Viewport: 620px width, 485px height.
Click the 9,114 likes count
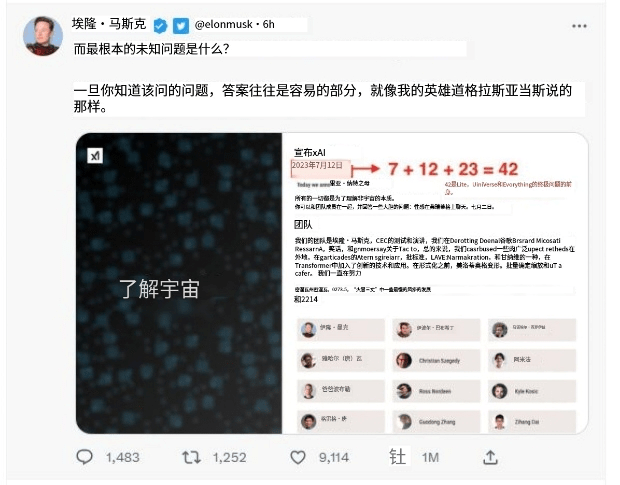334,457
